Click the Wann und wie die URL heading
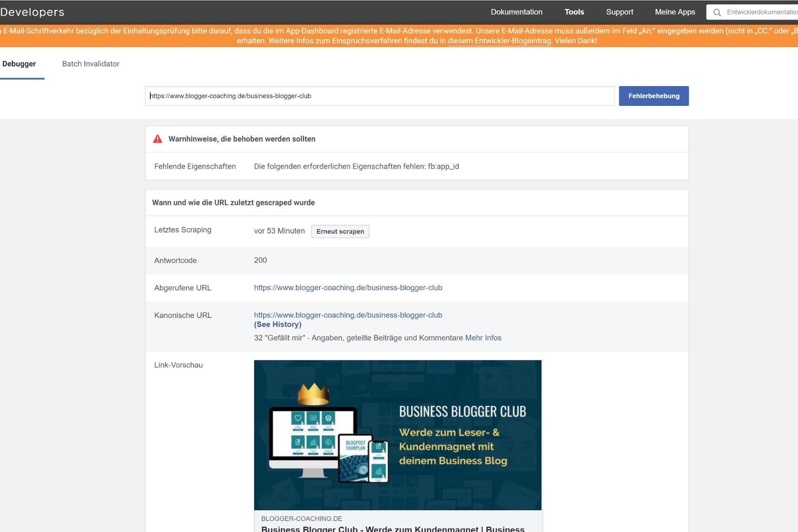 (233, 203)
